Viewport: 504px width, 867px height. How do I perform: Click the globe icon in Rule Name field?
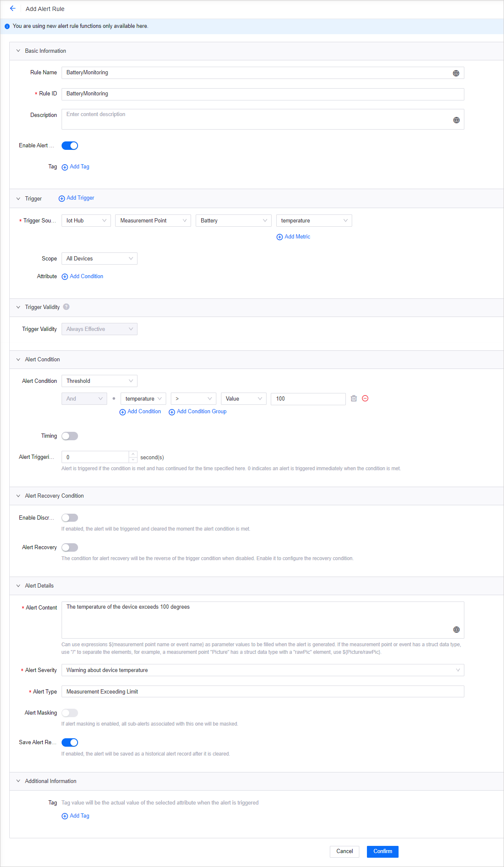click(456, 73)
